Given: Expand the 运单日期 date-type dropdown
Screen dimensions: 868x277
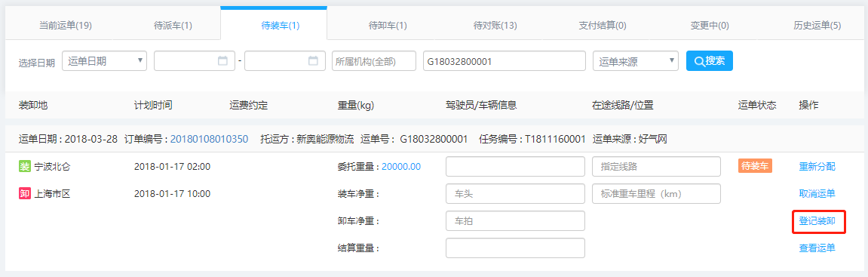Looking at the screenshot, I should [105, 61].
